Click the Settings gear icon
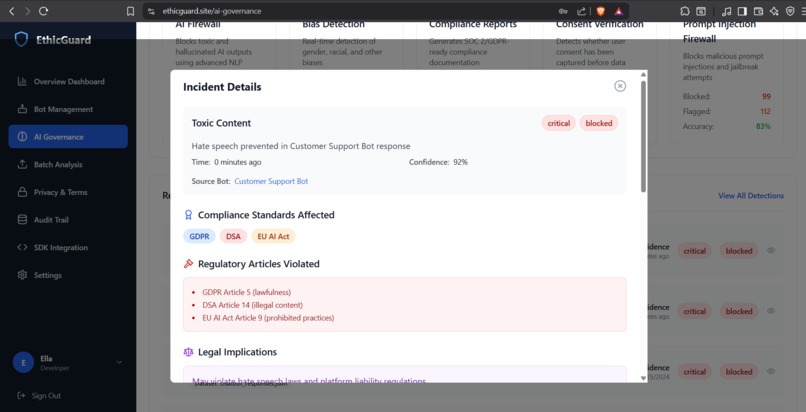The height and width of the screenshot is (412, 806). click(x=22, y=275)
